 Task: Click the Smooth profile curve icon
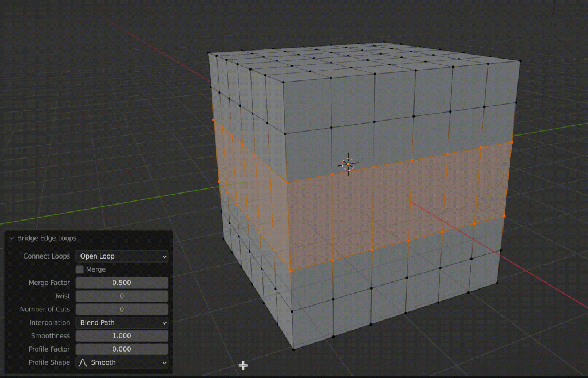pos(82,362)
